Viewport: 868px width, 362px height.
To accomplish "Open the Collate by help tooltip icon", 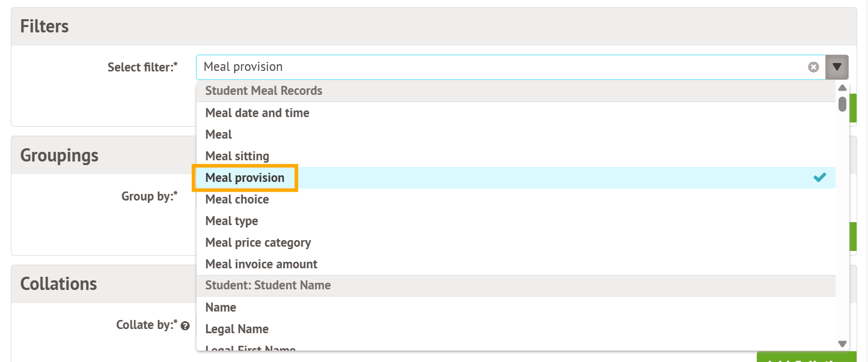I will click(x=185, y=326).
